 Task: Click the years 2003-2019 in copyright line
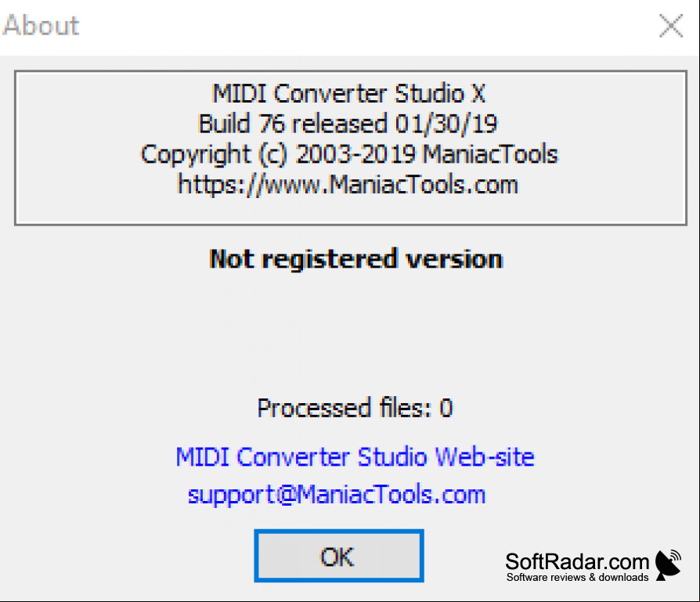click(355, 154)
